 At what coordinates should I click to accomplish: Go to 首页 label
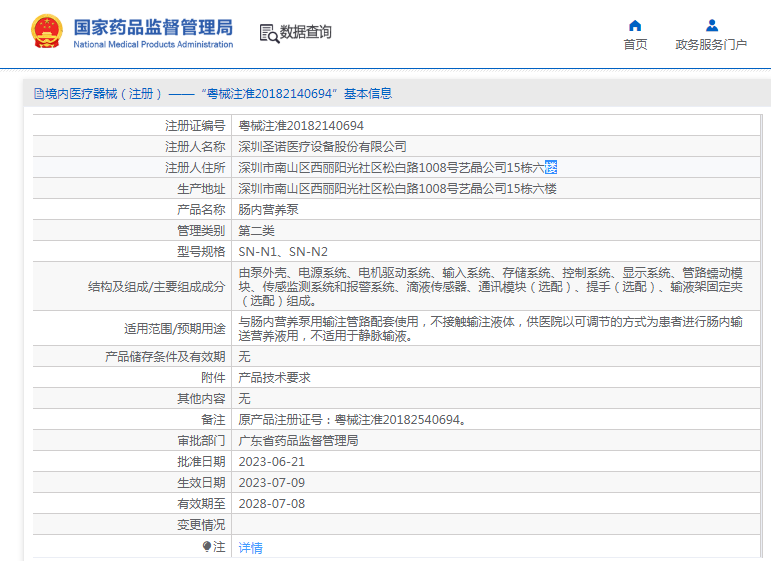pos(635,45)
